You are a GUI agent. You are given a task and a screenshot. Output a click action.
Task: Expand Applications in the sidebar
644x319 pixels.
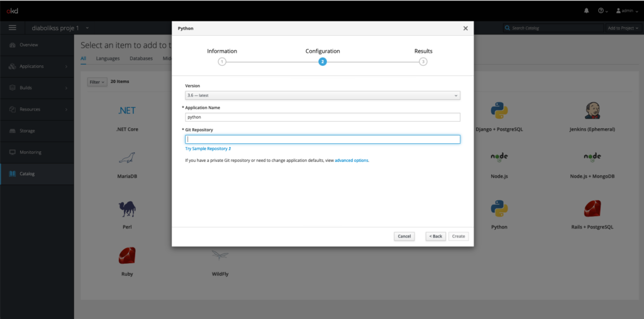pos(37,67)
